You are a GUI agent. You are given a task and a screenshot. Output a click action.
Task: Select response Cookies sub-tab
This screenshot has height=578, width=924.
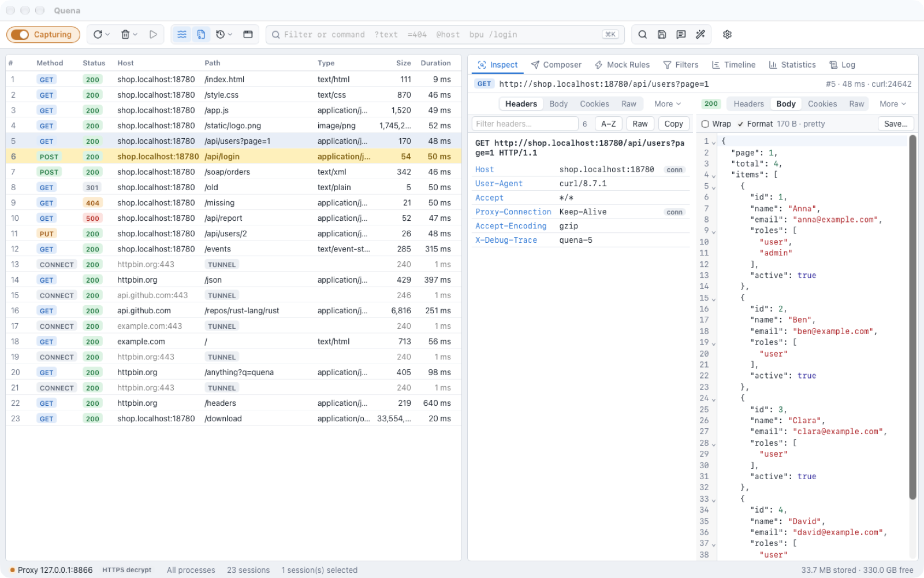coord(822,104)
